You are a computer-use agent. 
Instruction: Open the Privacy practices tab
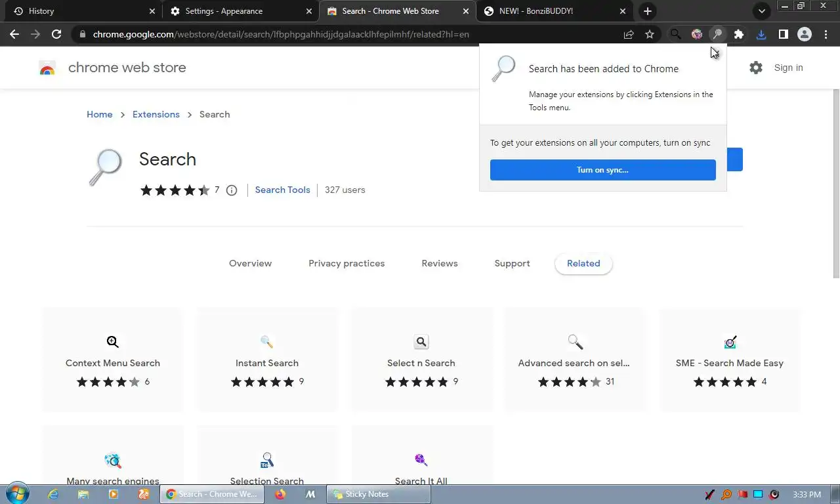click(346, 263)
